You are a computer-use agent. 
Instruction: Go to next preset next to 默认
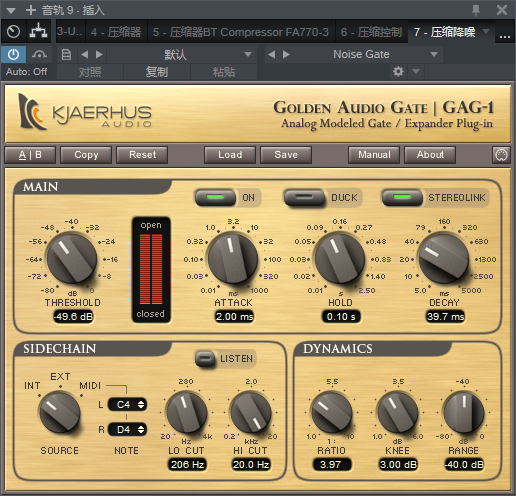(x=99, y=54)
